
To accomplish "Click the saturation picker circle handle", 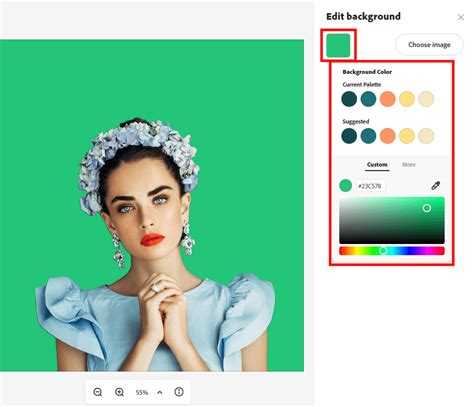I will click(427, 208).
